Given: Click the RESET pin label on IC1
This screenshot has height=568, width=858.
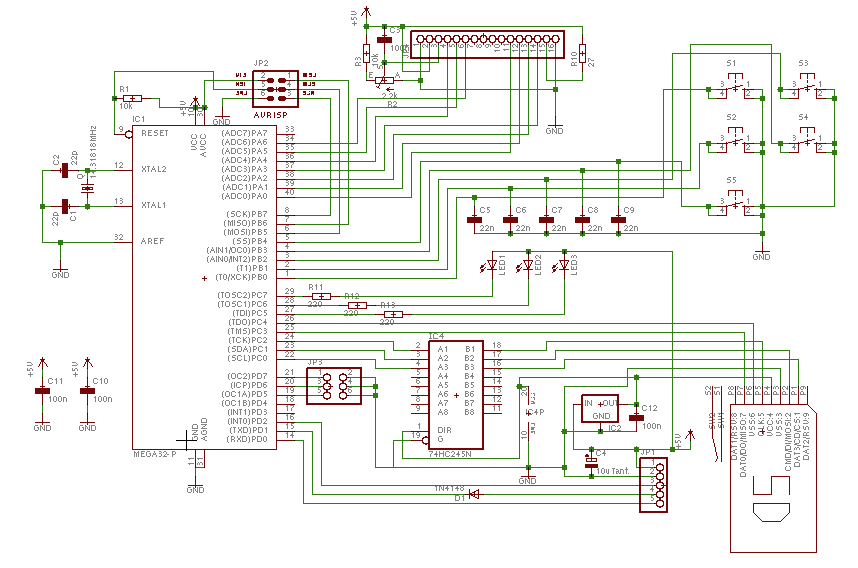Looking at the screenshot, I should click(154, 132).
